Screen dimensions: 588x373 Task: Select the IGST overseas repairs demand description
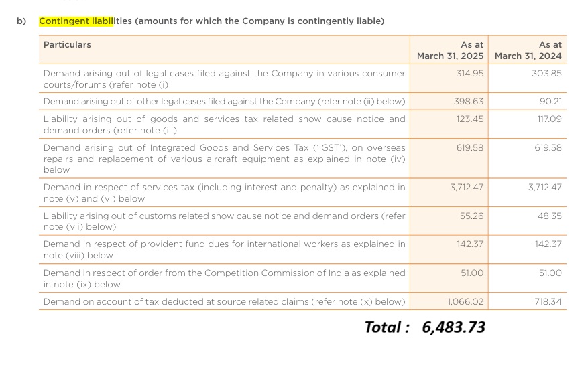click(224, 159)
